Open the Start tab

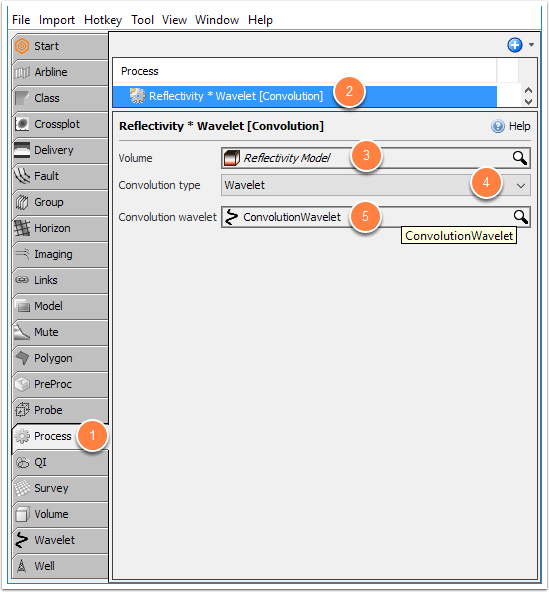pyautogui.click(x=60, y=46)
